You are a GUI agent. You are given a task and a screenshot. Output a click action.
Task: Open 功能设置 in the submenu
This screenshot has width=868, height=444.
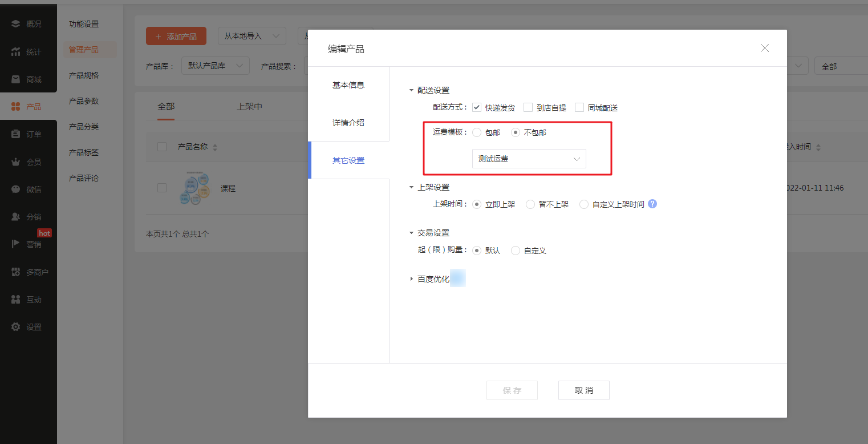click(x=84, y=24)
